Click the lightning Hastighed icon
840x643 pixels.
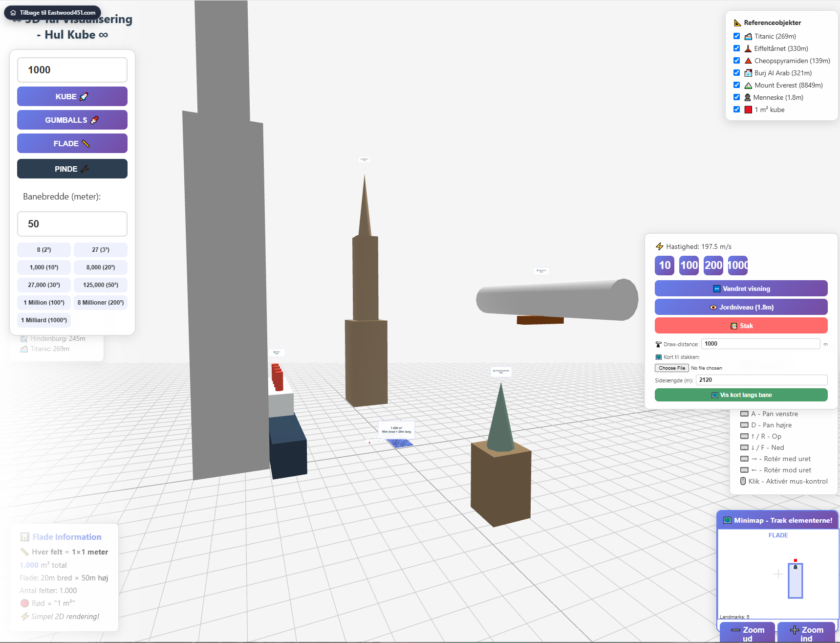coord(660,246)
